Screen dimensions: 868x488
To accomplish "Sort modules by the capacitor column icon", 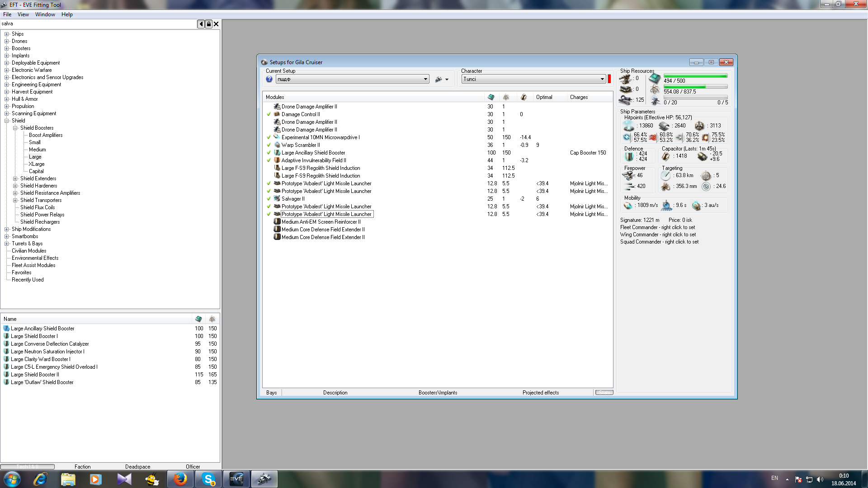I will click(x=524, y=97).
